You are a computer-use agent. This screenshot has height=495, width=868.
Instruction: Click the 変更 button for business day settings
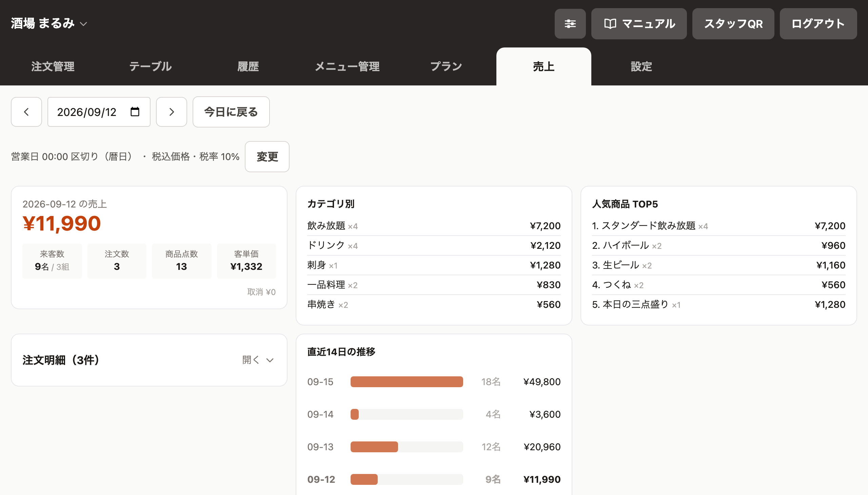pos(267,157)
